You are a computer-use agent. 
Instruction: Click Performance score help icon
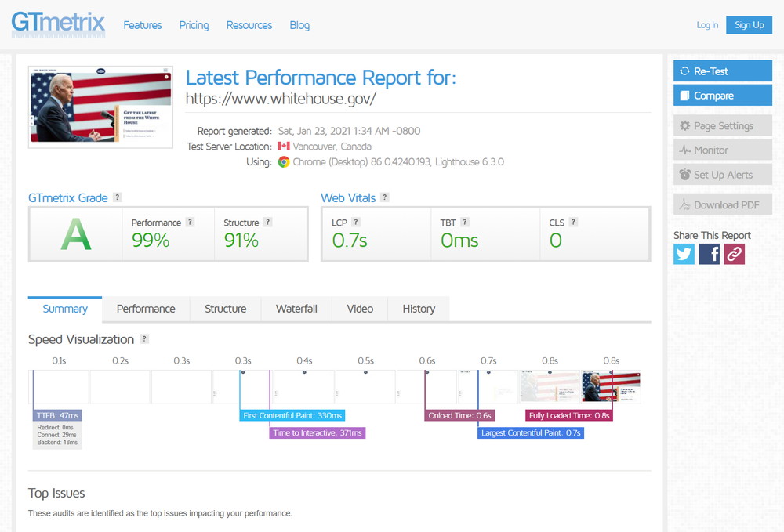[190, 222]
